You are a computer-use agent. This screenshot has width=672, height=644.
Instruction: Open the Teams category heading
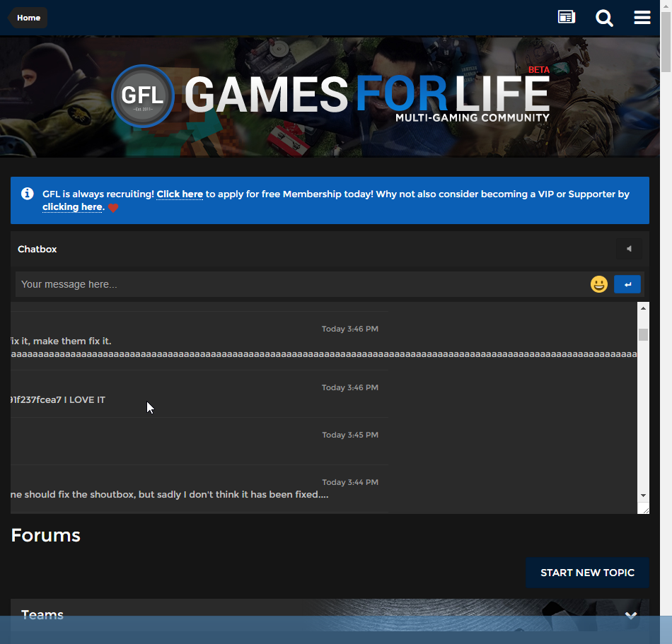[42, 615]
